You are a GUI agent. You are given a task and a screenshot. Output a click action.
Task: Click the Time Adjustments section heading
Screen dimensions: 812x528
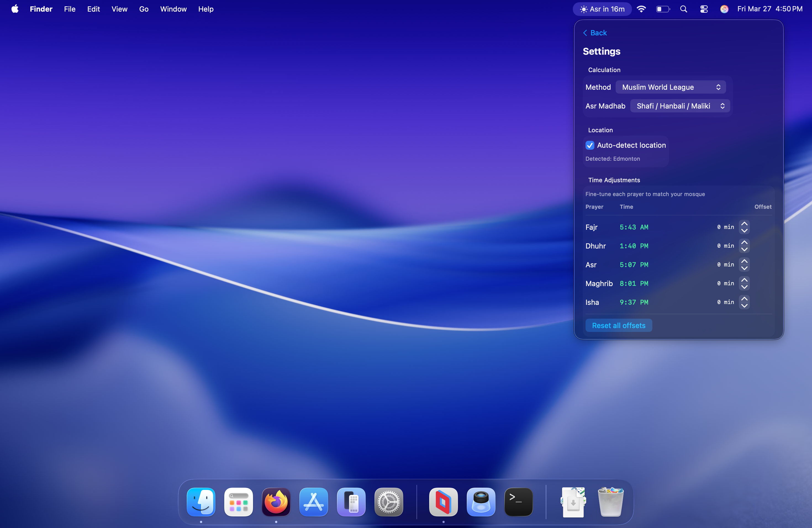pyautogui.click(x=614, y=180)
